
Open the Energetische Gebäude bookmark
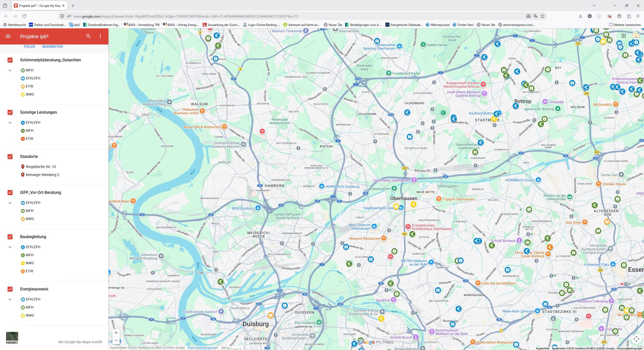(x=404, y=25)
